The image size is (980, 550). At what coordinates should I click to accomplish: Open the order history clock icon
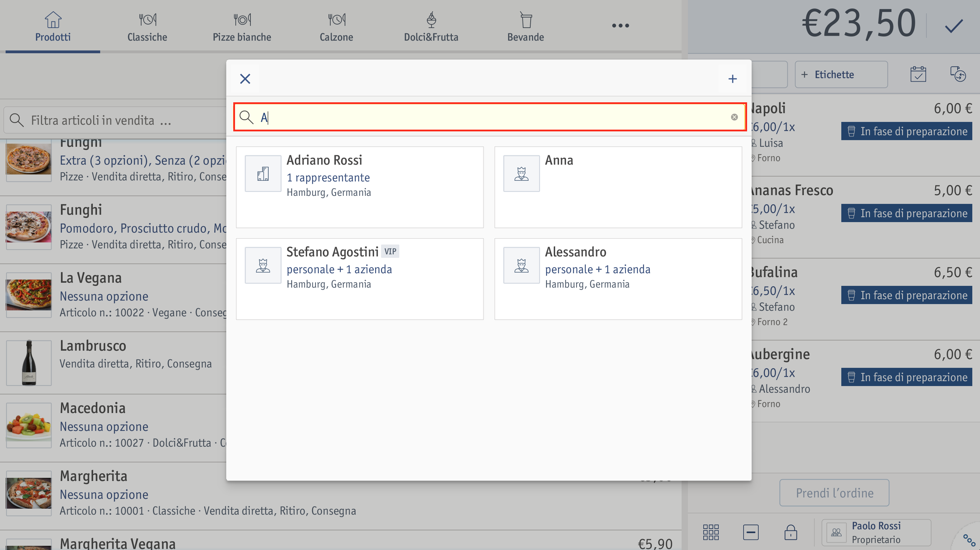pos(958,74)
